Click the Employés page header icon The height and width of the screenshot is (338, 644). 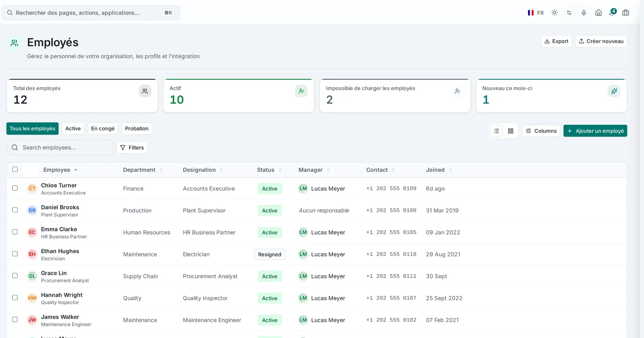click(14, 43)
